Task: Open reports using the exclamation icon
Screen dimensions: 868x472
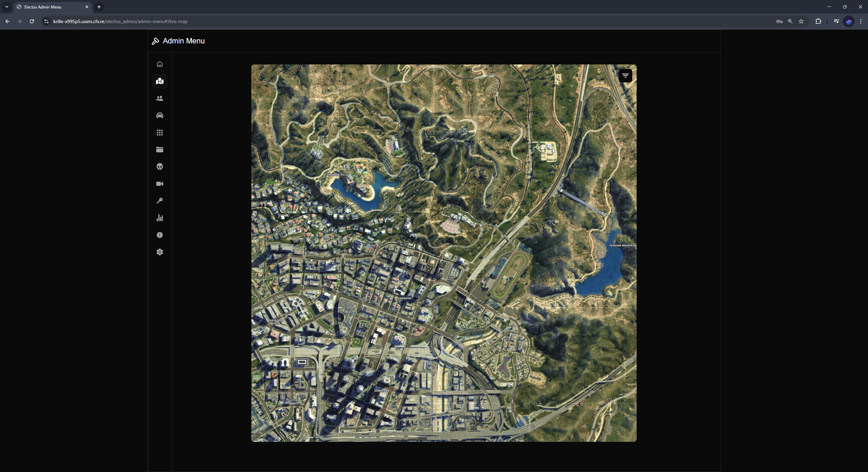Action: pos(159,235)
